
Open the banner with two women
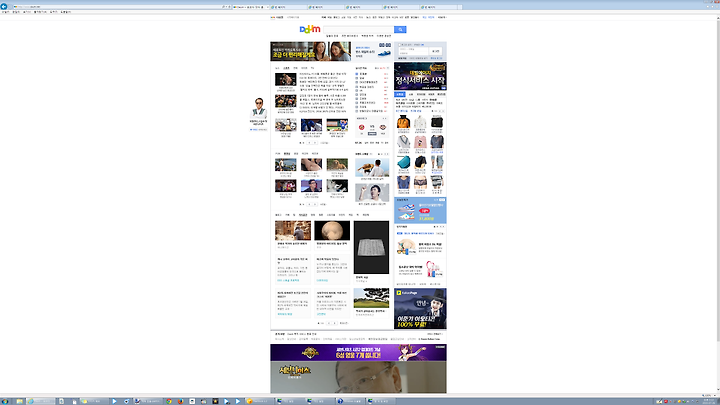(310, 51)
